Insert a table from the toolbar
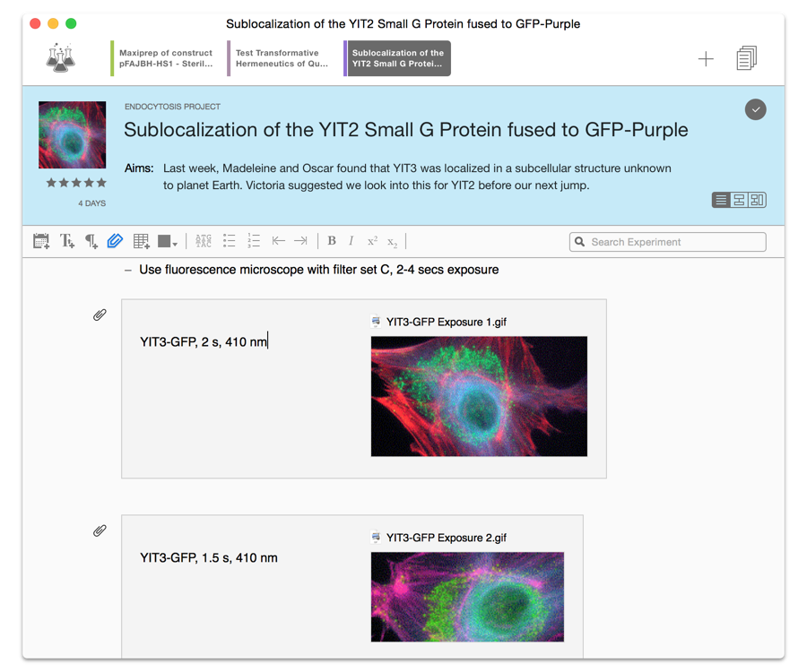This screenshot has height=672, width=807. pyautogui.click(x=141, y=241)
